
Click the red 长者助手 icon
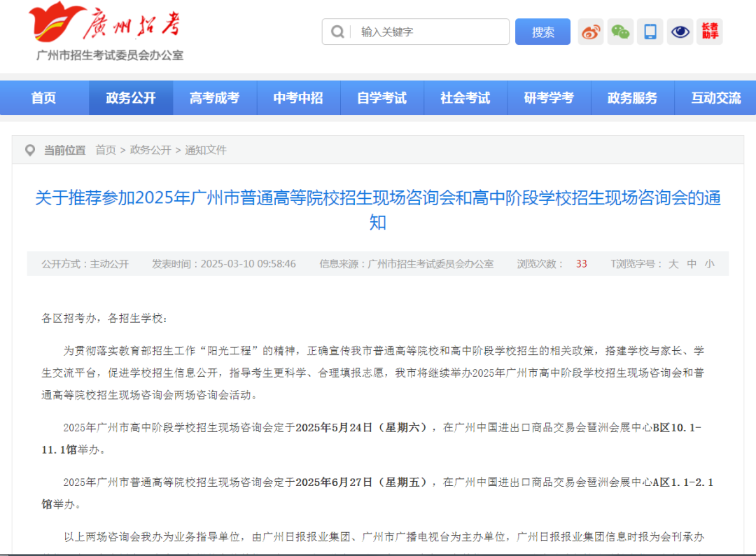pos(710,32)
